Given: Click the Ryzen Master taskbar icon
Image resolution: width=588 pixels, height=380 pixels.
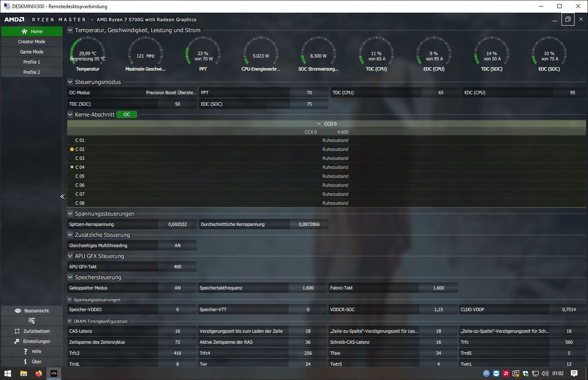Looking at the screenshot, I should coord(54,373).
